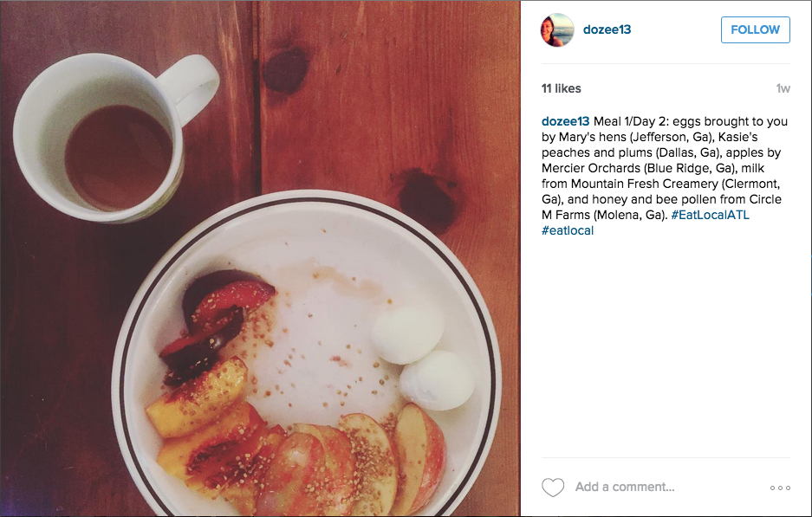Click the heart like icon

(x=553, y=487)
